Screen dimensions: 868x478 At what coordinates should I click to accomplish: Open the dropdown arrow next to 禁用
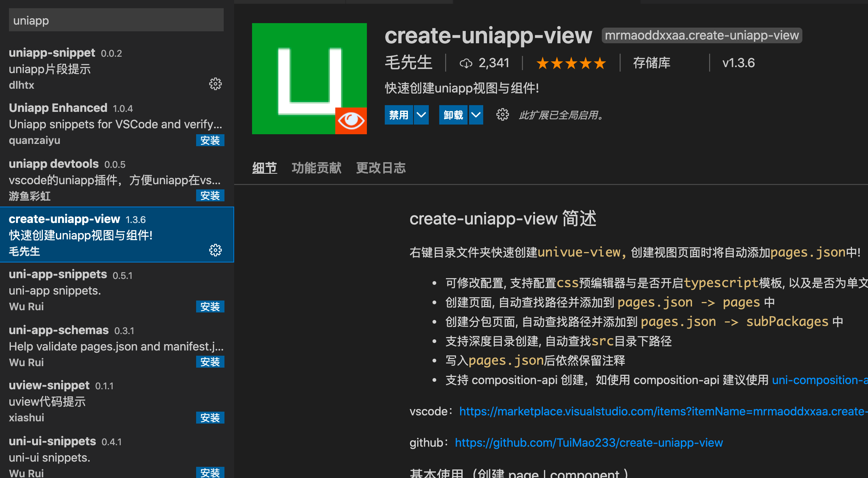421,115
